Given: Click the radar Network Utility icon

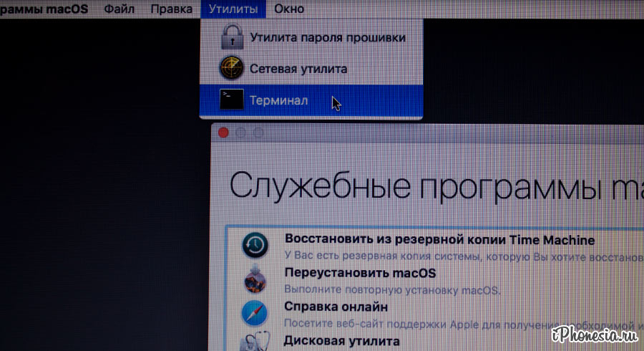Looking at the screenshot, I should 232,68.
